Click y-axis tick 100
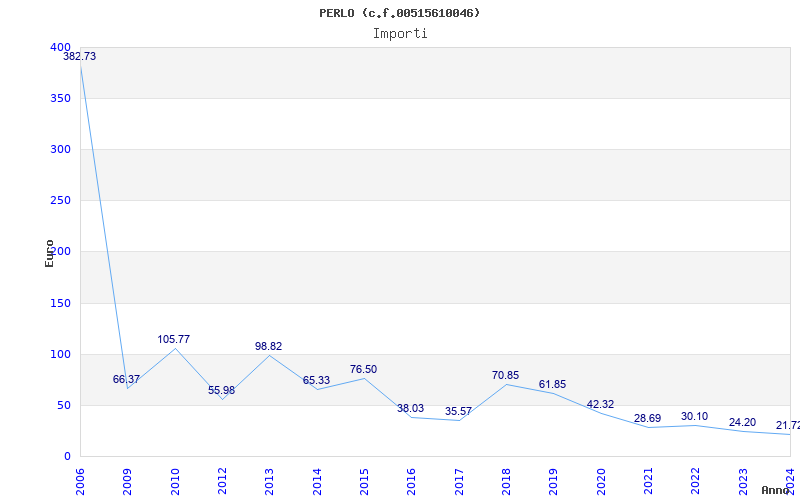800x500 pixels. pos(60,355)
